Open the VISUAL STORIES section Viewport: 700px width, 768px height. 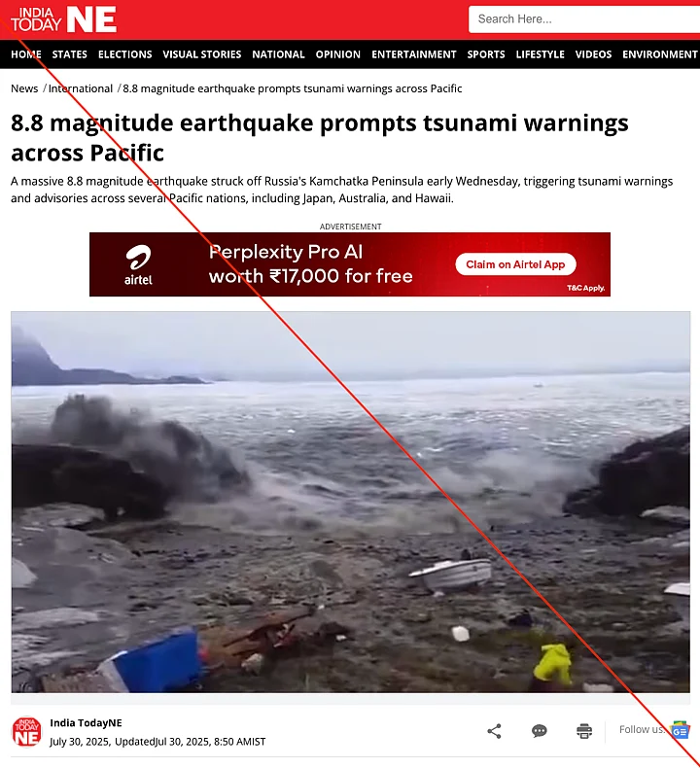[202, 54]
